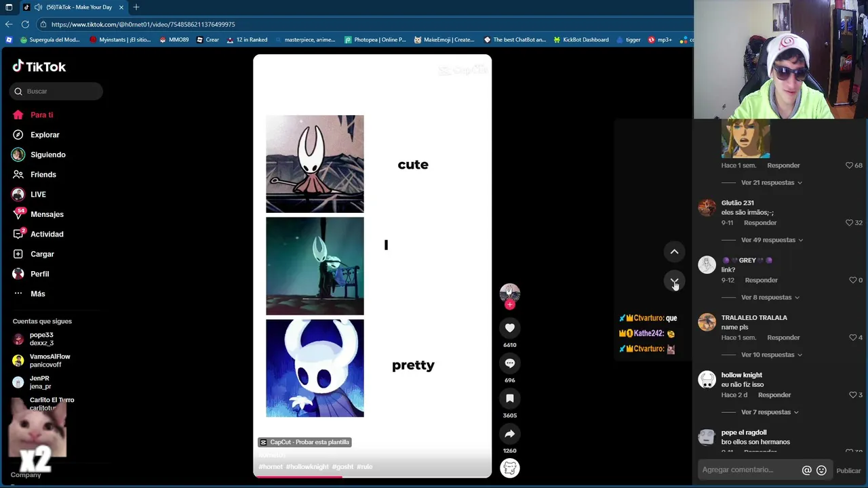
Task: Like hollow knight's comment
Action: (x=853, y=395)
